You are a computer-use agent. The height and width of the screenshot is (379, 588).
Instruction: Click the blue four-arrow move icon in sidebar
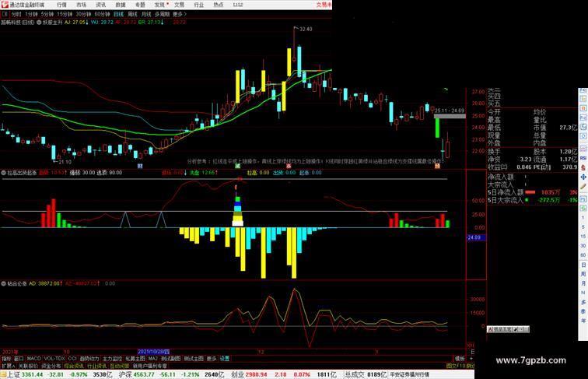583,177
